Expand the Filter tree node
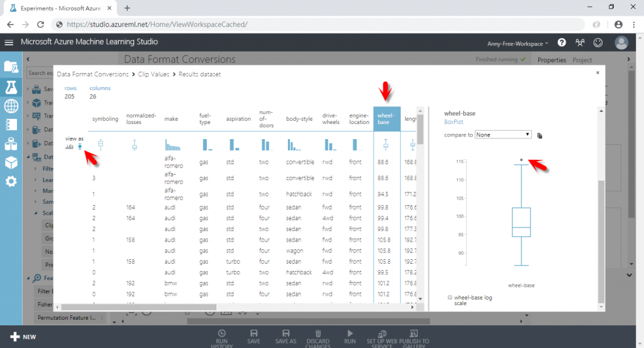 (x=36, y=169)
